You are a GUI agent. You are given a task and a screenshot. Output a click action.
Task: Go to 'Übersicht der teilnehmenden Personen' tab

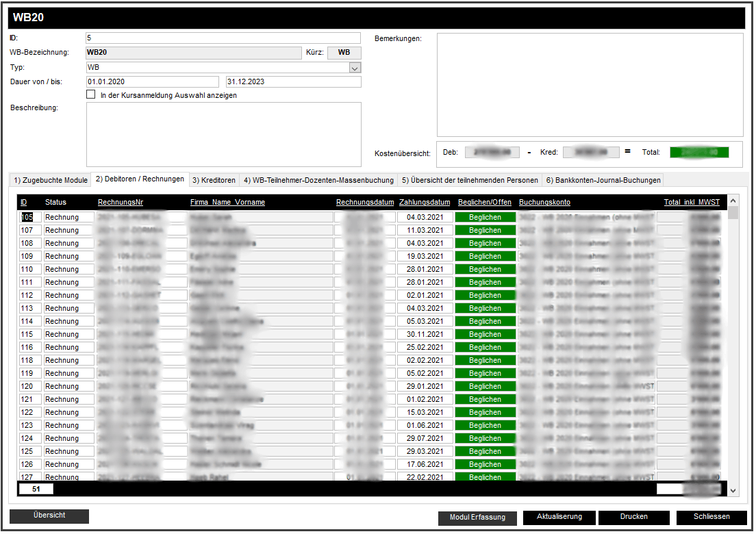click(x=470, y=180)
